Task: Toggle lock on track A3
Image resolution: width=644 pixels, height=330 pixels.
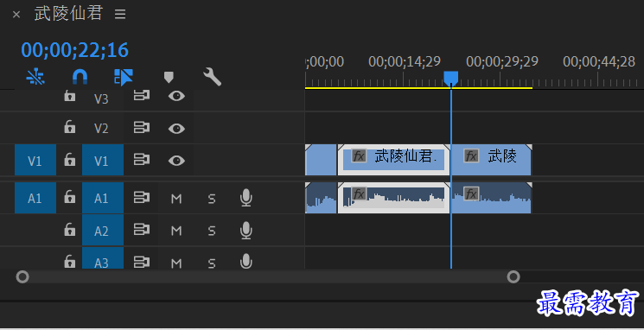Action: coord(69,261)
